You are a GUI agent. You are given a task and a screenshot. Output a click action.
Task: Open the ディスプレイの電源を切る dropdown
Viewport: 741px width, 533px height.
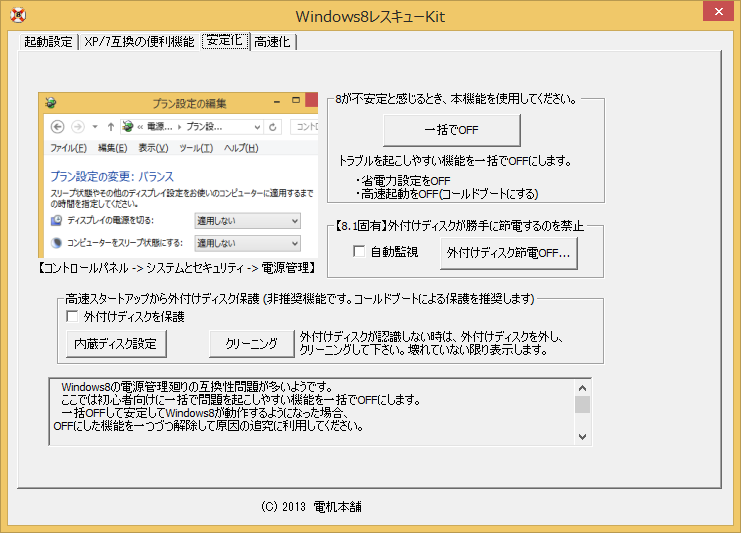coord(247,220)
